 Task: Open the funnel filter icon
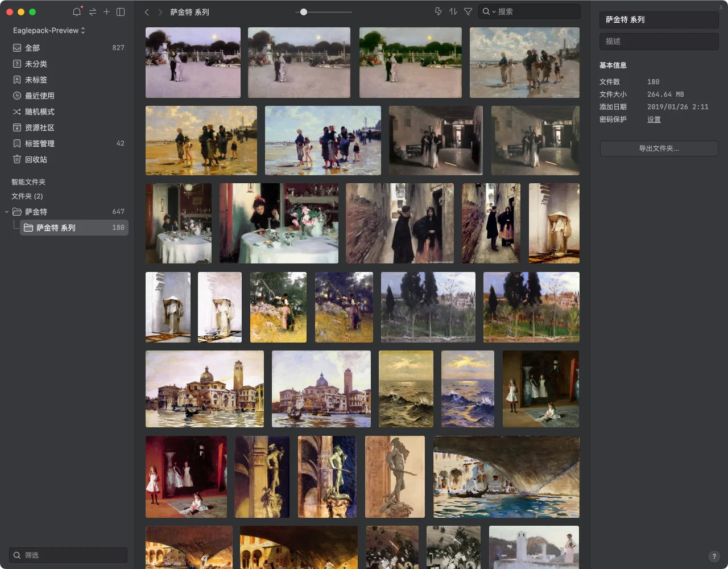click(468, 11)
